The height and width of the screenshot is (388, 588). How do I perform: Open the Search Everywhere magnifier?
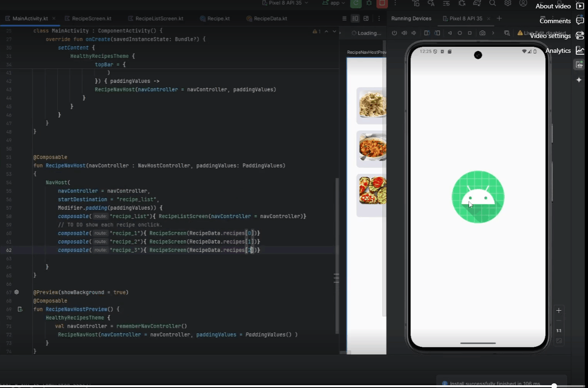click(493, 3)
